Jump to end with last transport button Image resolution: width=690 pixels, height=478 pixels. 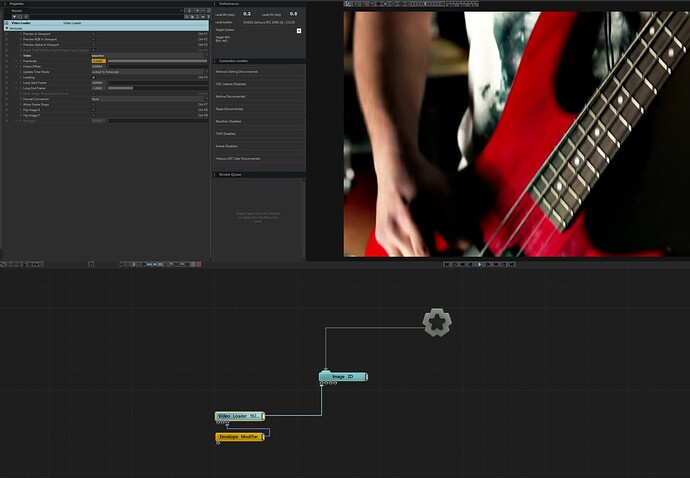(x=512, y=265)
